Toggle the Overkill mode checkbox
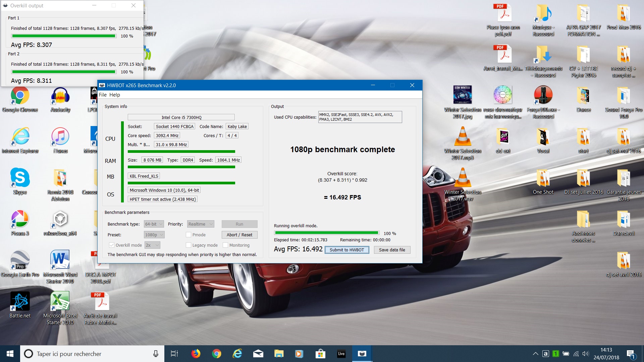The height and width of the screenshot is (362, 644). click(112, 245)
